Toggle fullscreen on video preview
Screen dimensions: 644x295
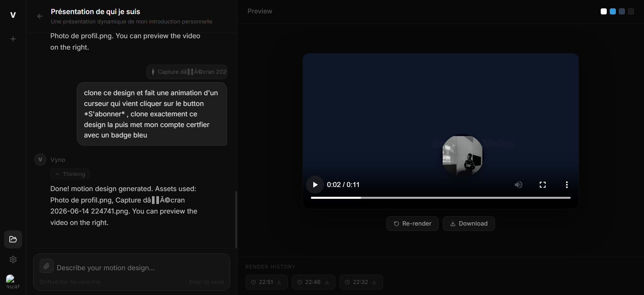click(x=543, y=185)
